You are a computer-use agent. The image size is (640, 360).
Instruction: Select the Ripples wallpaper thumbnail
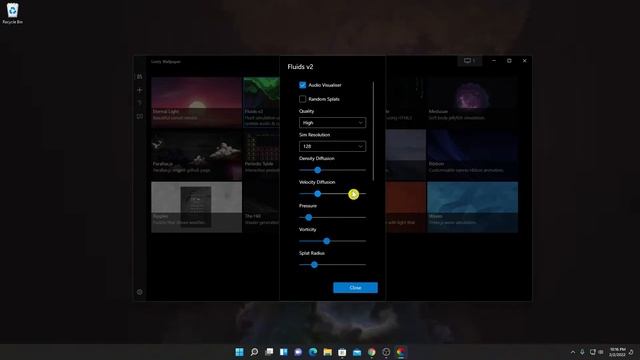coord(196,207)
